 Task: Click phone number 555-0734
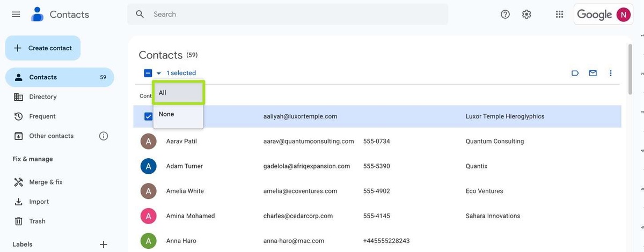pyautogui.click(x=377, y=142)
